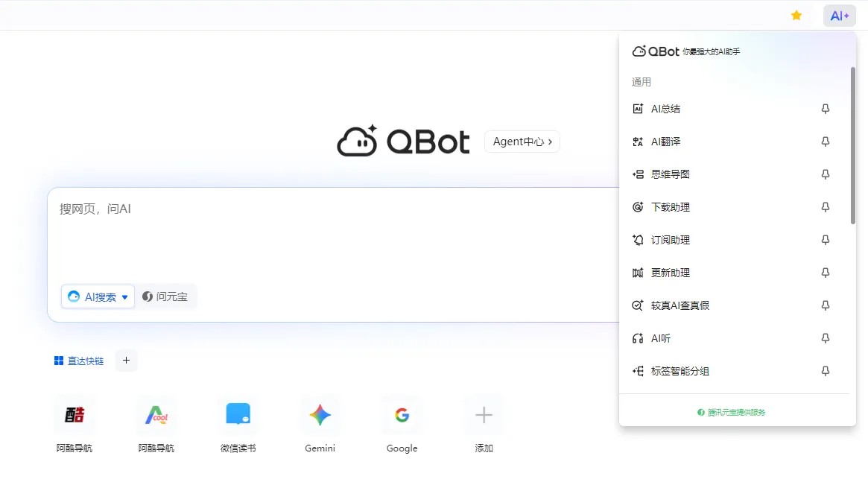Select 订阅助理 from the panel
The width and height of the screenshot is (868, 479).
(x=670, y=239)
